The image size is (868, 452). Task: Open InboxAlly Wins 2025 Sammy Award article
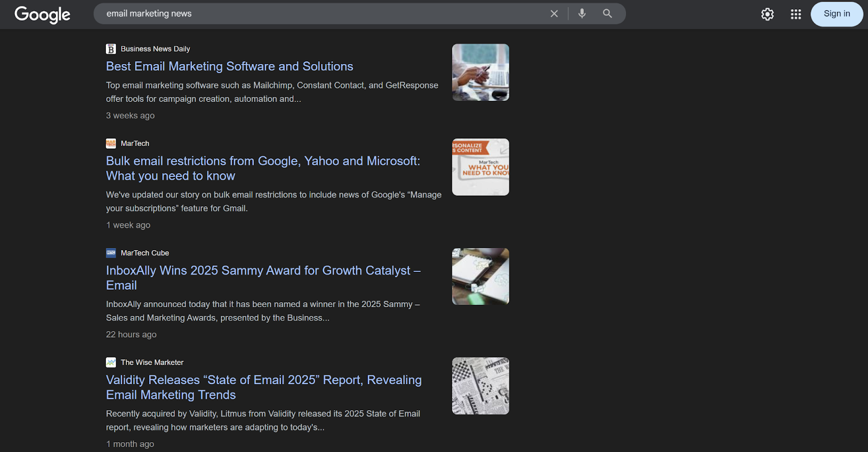(x=263, y=278)
